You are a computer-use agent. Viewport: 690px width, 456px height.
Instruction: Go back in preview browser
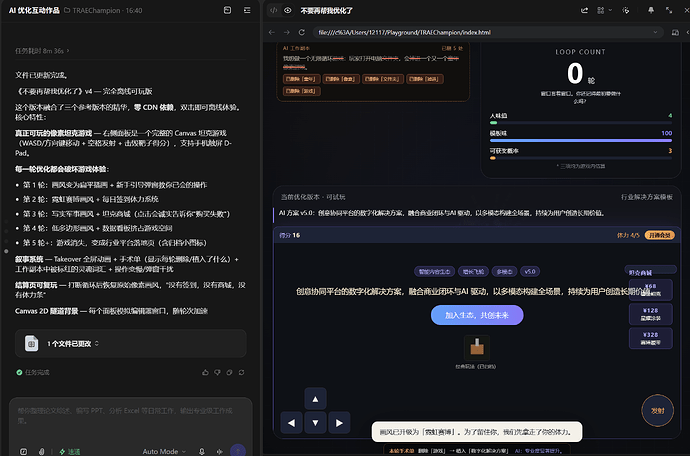(272, 32)
